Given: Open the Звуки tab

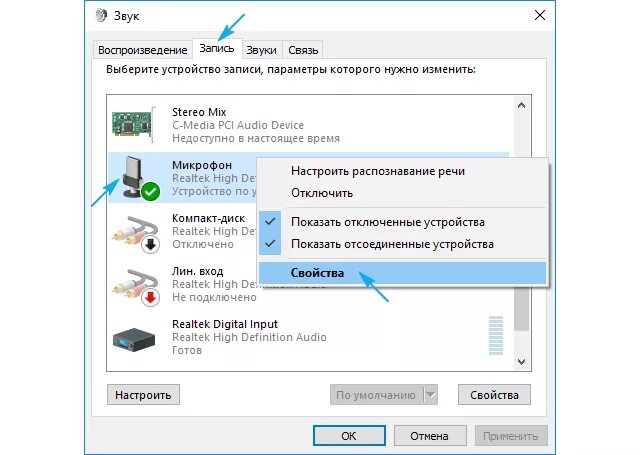Looking at the screenshot, I should tap(261, 50).
